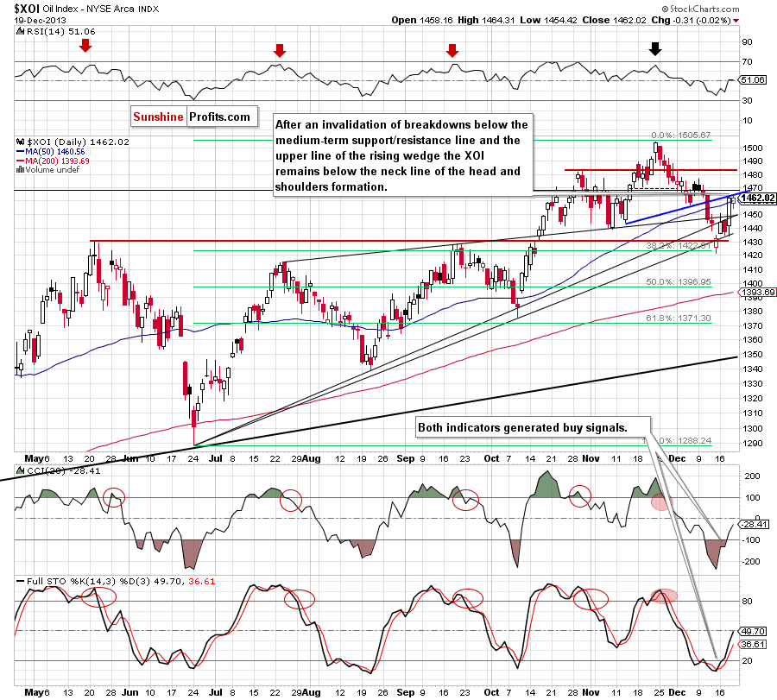The width and height of the screenshot is (777, 700).
Task: Click the Sep label on the bottom date axis
Action: [x=406, y=692]
